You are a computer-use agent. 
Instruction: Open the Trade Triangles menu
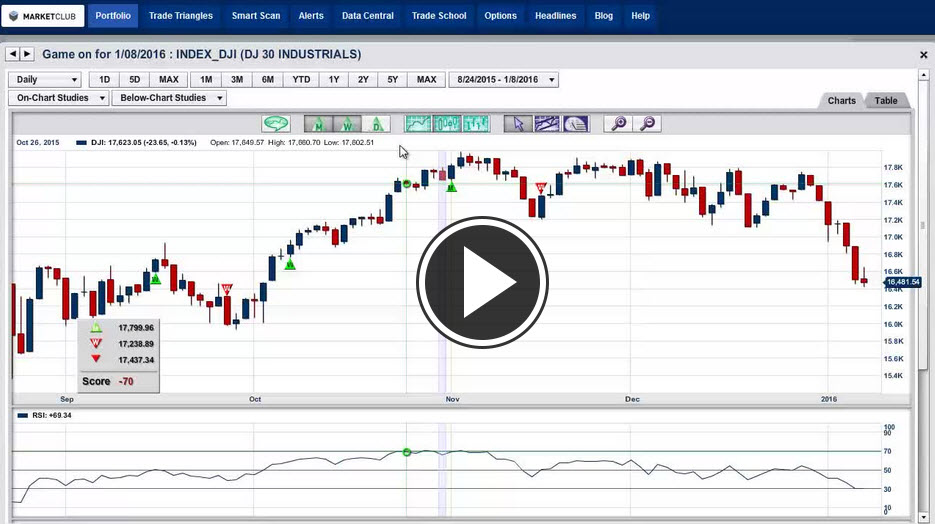pyautogui.click(x=180, y=16)
